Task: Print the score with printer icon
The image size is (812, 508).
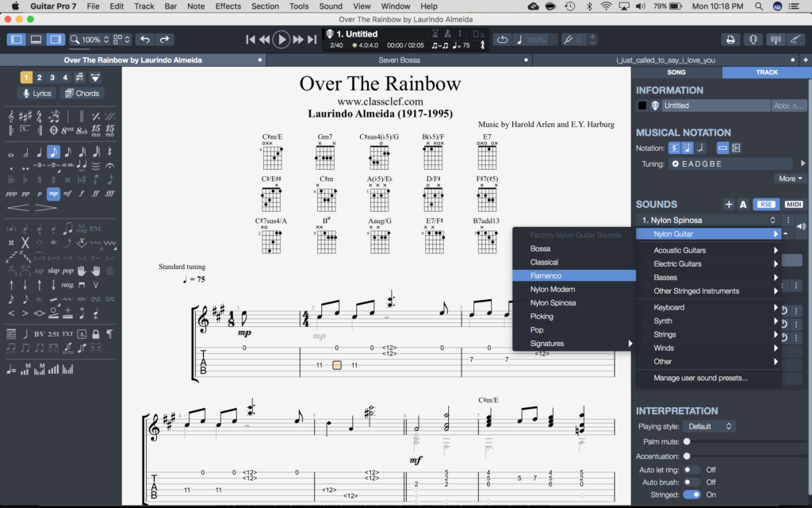Action: click(x=730, y=40)
